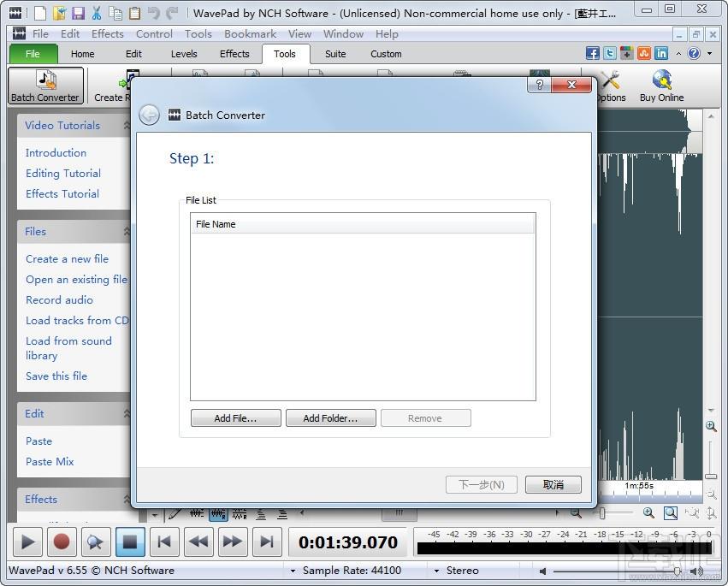Collapse the ribbon with the up chevron
Image resolution: width=728 pixels, height=586 pixels.
678,53
